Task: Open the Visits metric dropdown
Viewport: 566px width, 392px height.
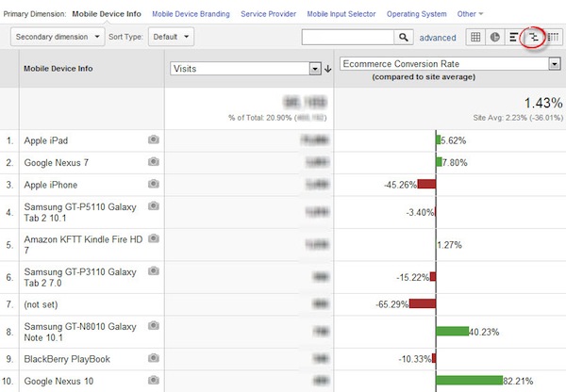Action: pos(245,69)
